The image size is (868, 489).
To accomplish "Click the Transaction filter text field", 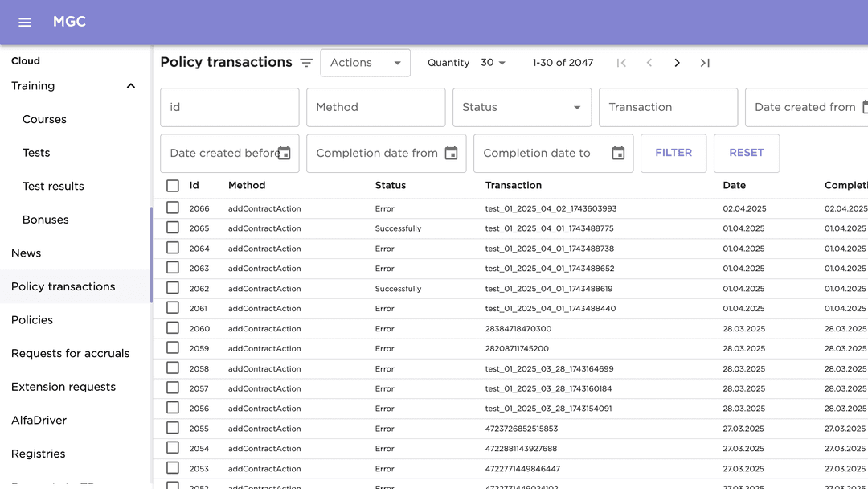I will pos(668,108).
